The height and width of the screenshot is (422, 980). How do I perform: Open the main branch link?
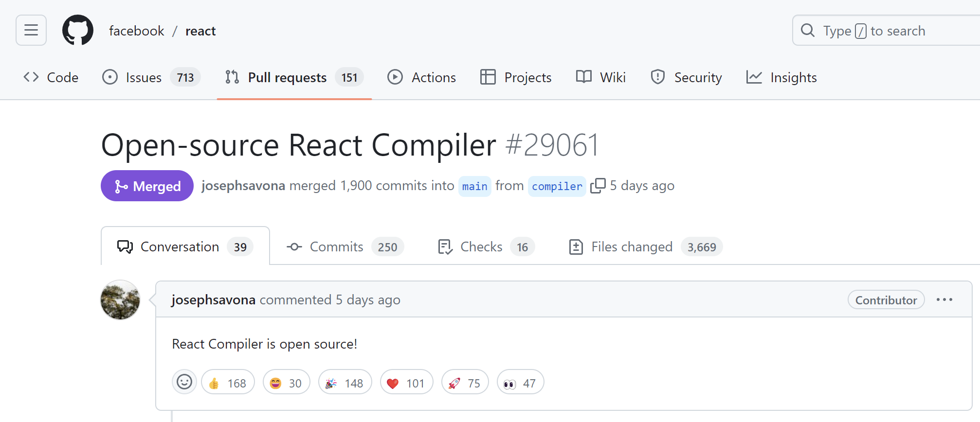tap(475, 186)
